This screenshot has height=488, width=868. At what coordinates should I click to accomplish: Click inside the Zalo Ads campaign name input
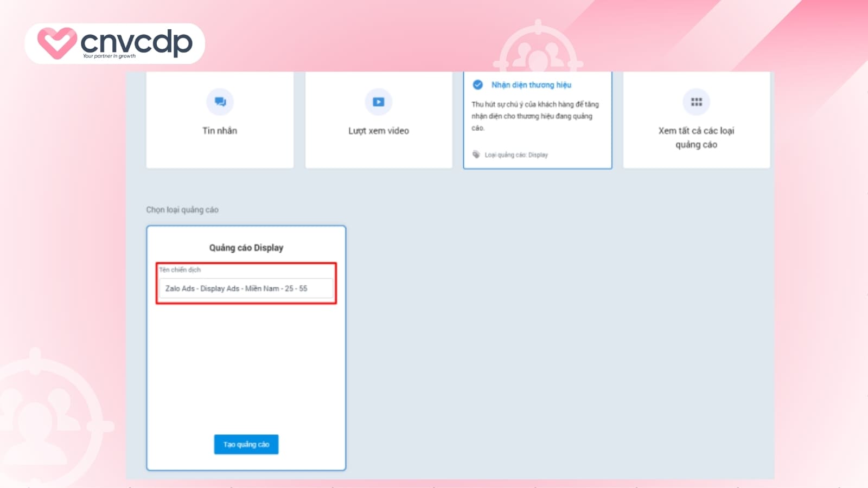point(246,288)
